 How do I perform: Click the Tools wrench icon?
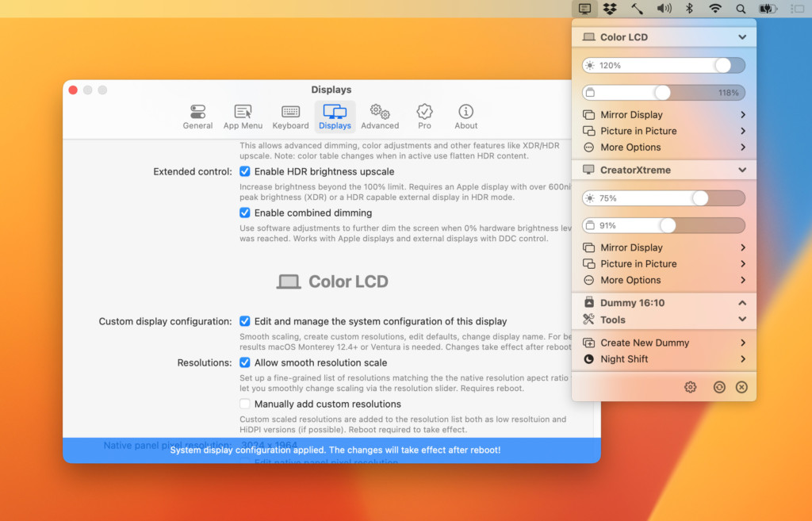(589, 320)
